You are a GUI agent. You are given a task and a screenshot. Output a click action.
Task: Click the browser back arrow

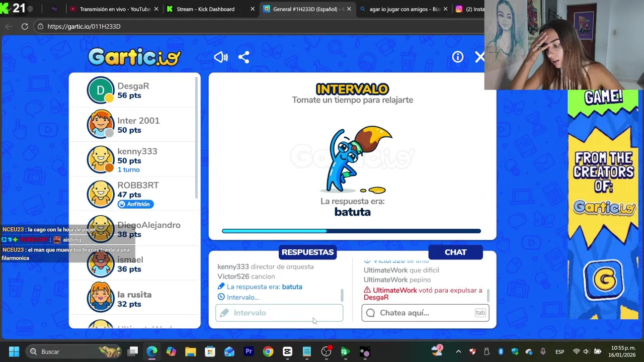pyautogui.click(x=9, y=26)
